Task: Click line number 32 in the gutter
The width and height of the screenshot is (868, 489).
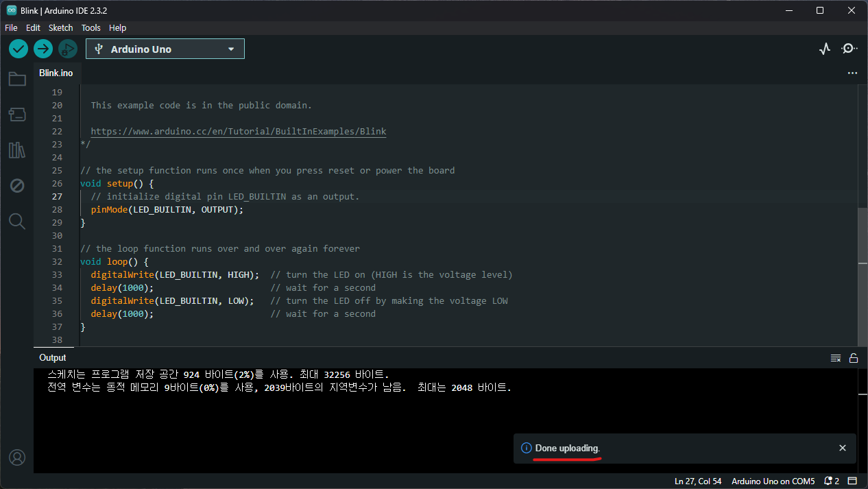Action: click(x=57, y=261)
